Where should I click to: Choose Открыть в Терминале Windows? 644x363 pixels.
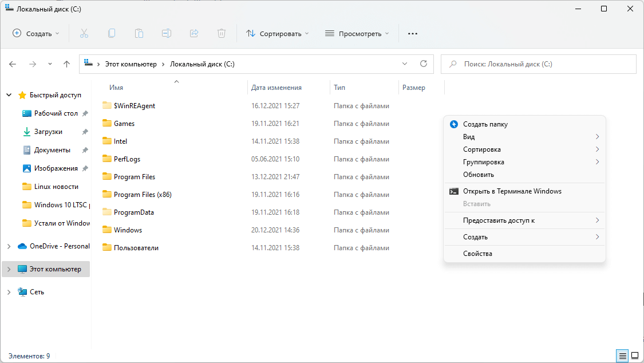click(524, 191)
